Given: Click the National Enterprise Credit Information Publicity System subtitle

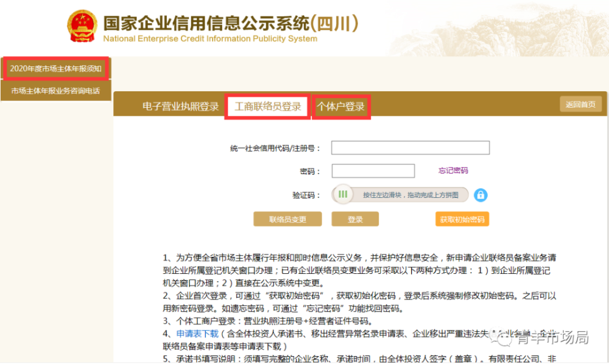Looking at the screenshot, I should pyautogui.click(x=210, y=39).
